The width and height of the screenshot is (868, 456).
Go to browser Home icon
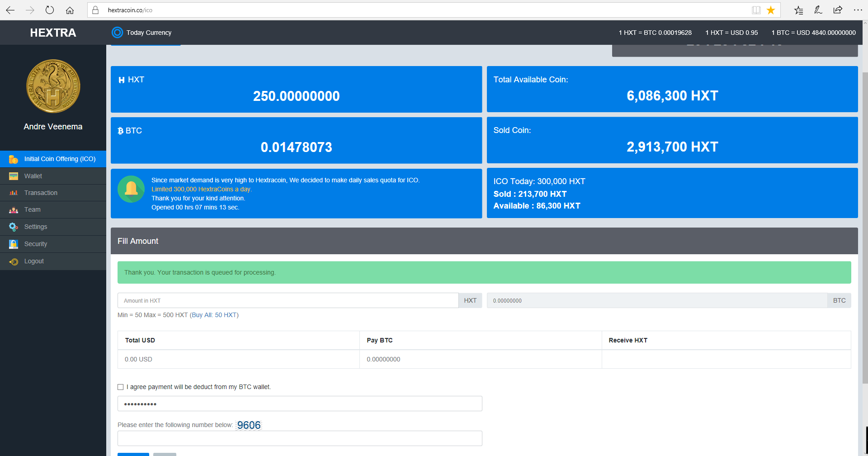click(70, 10)
